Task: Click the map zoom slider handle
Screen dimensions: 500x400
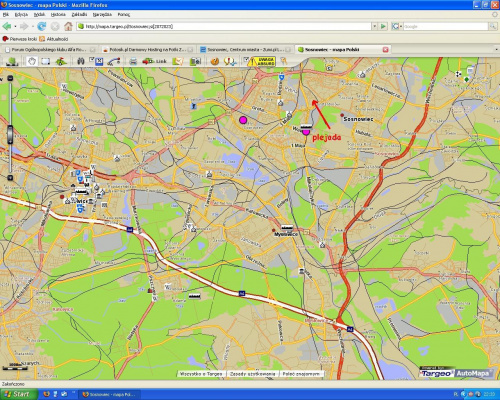Action: pyautogui.click(x=10, y=135)
